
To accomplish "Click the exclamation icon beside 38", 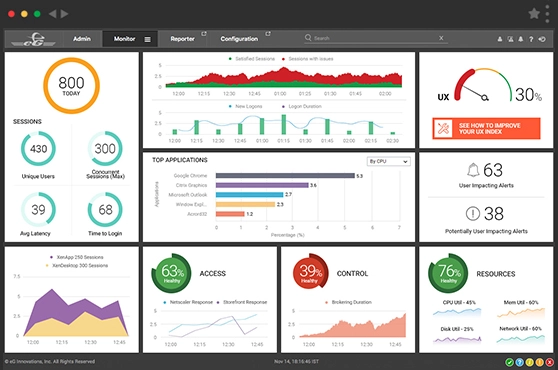I will 473,213.
